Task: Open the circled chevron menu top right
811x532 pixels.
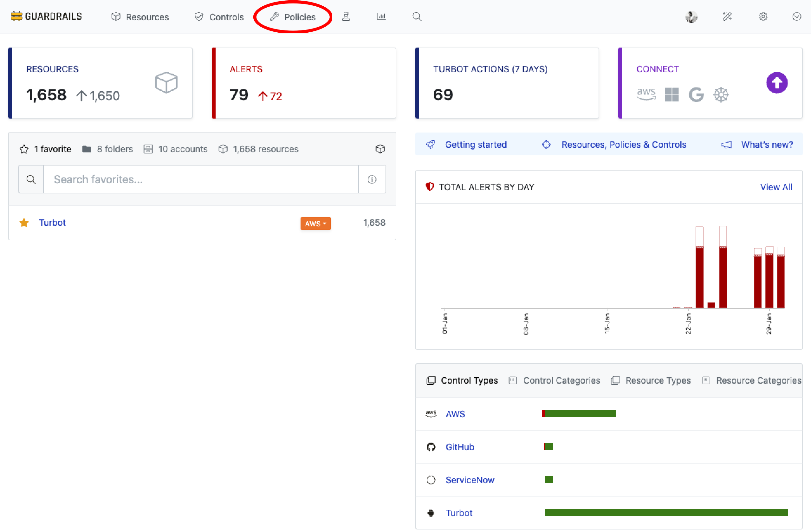Action: (796, 16)
